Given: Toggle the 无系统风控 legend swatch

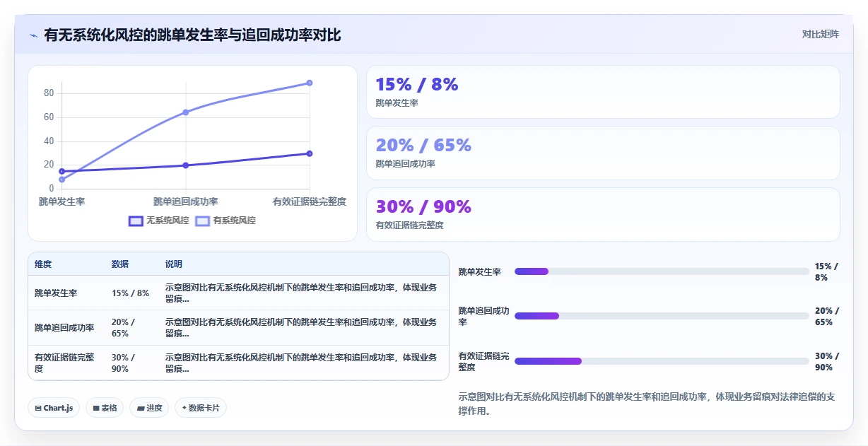Looking at the screenshot, I should pos(136,221).
